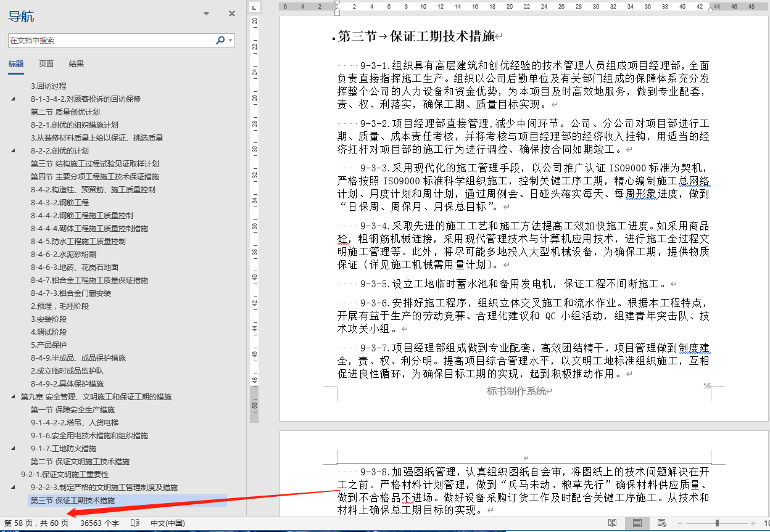Open the search options dropdown beside the search box
Image resolution: width=770 pixels, height=532 pixels.
(x=231, y=39)
